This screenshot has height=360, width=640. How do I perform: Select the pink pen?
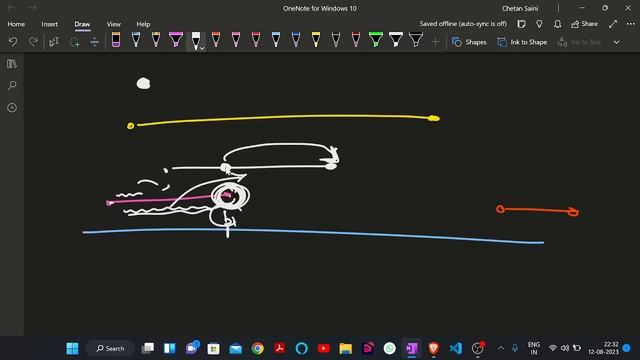tap(236, 40)
